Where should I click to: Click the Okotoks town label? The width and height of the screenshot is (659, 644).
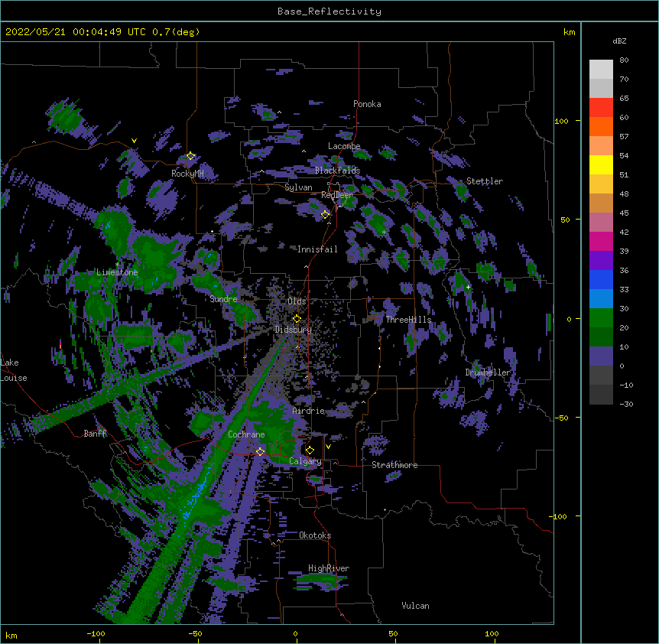pos(315,535)
